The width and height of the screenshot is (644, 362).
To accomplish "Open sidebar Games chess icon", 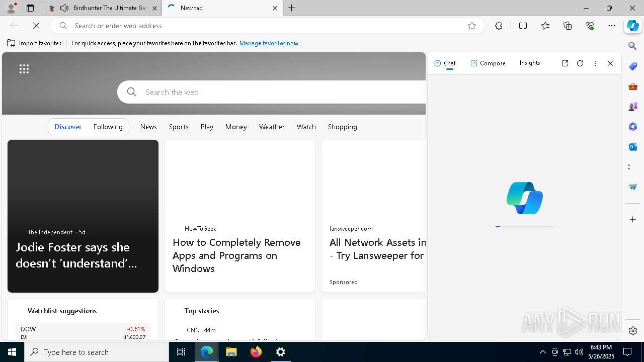I will pos(633,107).
